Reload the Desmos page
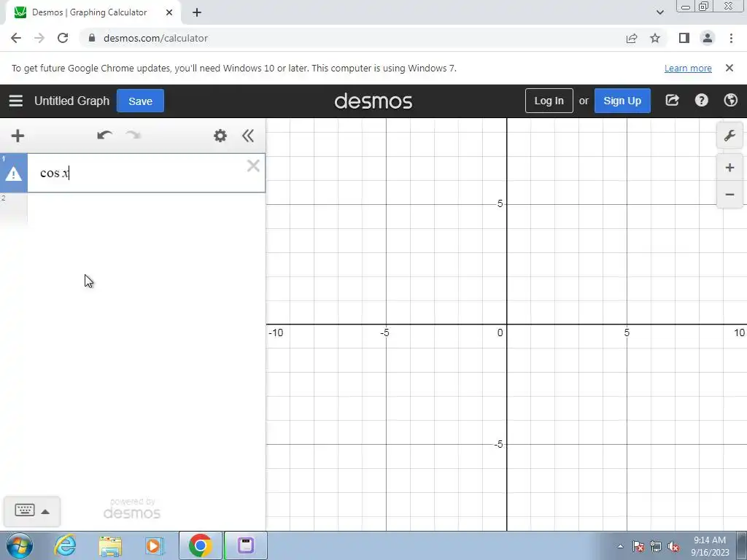This screenshot has width=747, height=560. click(x=63, y=38)
